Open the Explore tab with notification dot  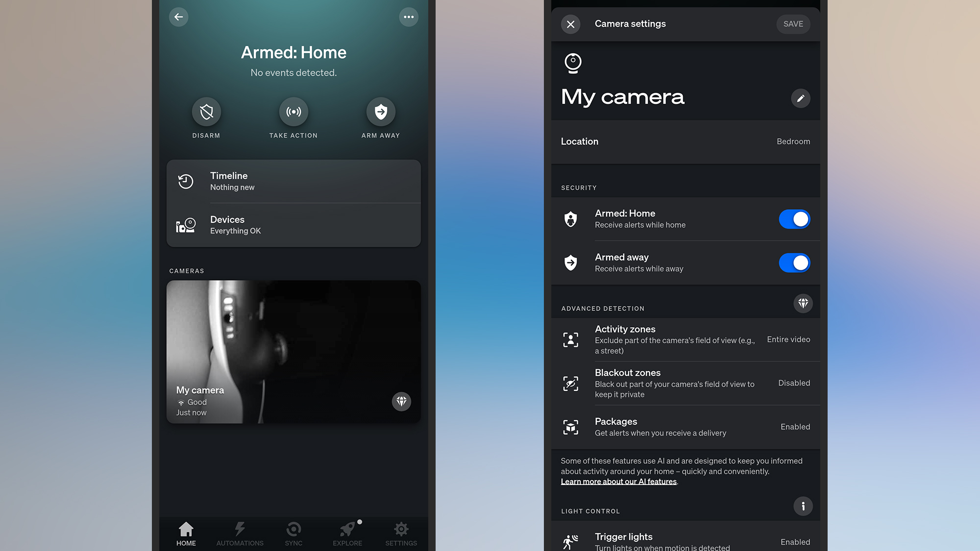click(347, 534)
